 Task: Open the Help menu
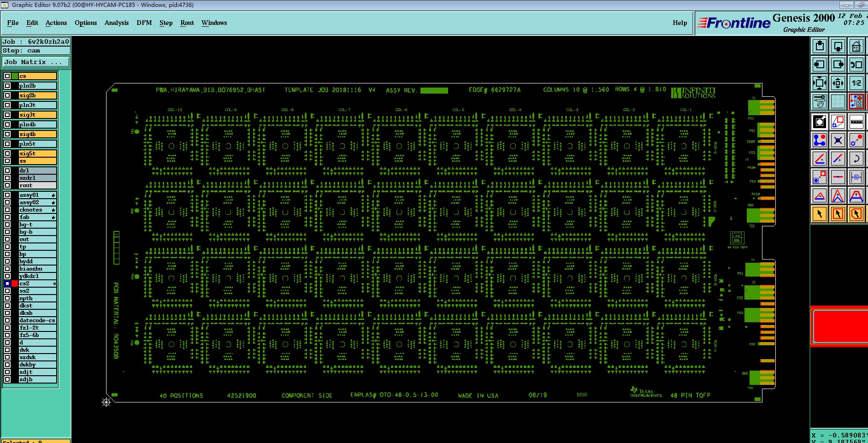tap(679, 23)
